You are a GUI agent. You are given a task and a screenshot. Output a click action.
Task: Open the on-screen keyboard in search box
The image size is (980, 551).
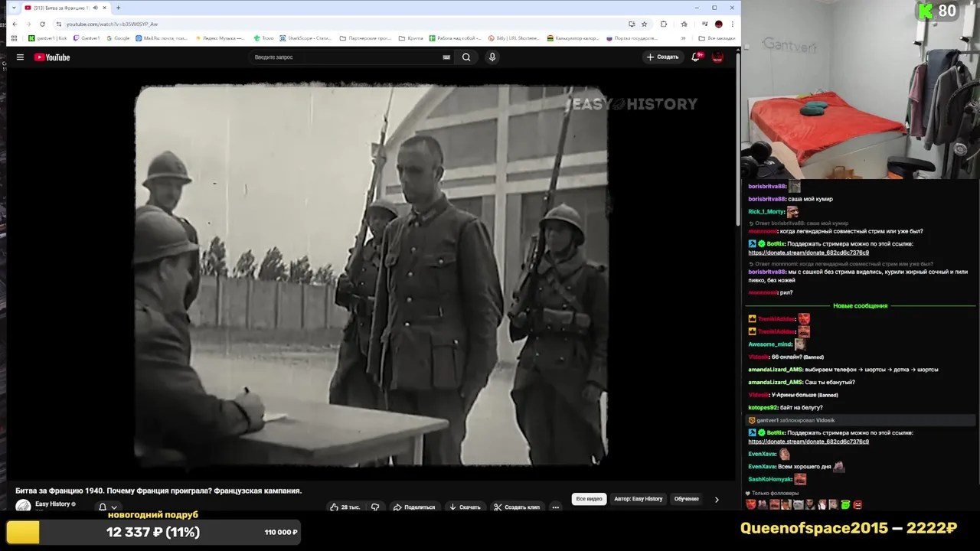[x=446, y=57]
